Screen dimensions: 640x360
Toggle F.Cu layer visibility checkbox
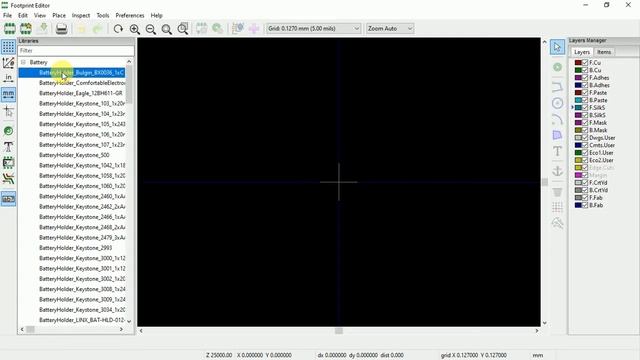pyautogui.click(x=585, y=62)
